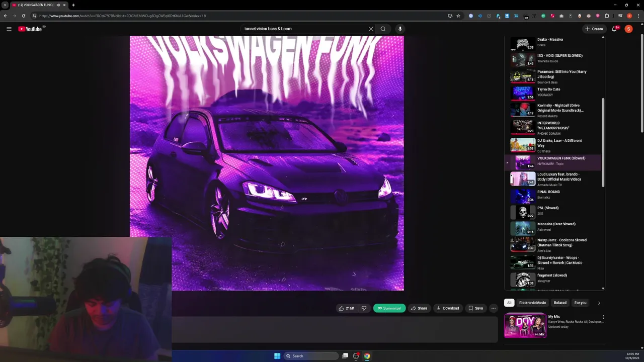Click the install app icon in address bar
The height and width of the screenshot is (362, 644).
(450, 16)
